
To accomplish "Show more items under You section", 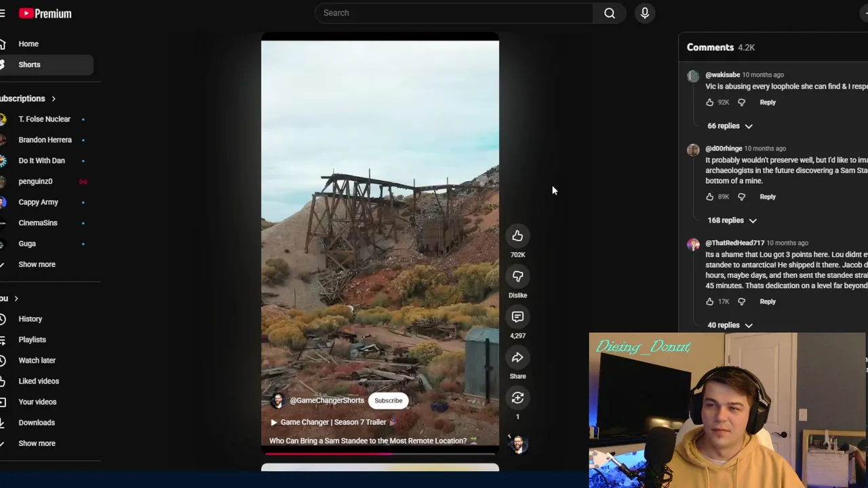I will click(x=37, y=443).
